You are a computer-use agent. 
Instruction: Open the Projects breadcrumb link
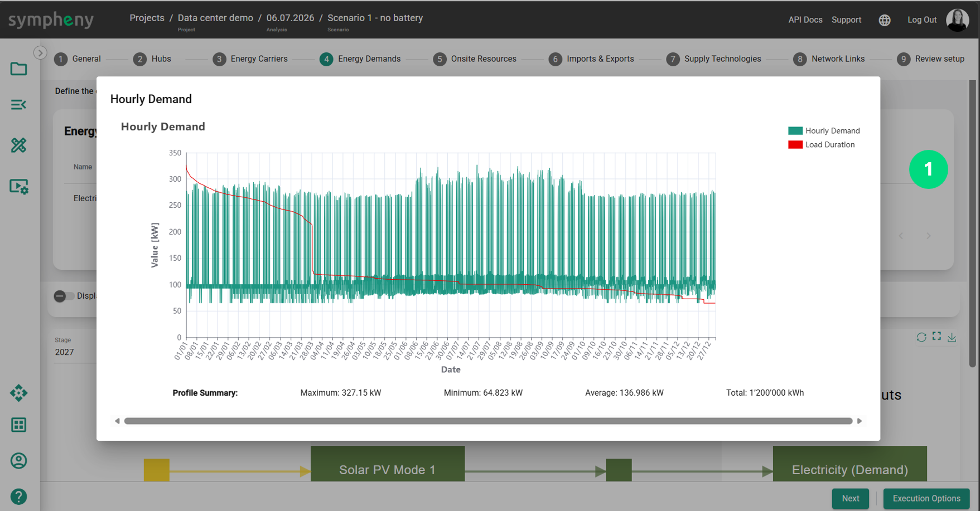147,18
